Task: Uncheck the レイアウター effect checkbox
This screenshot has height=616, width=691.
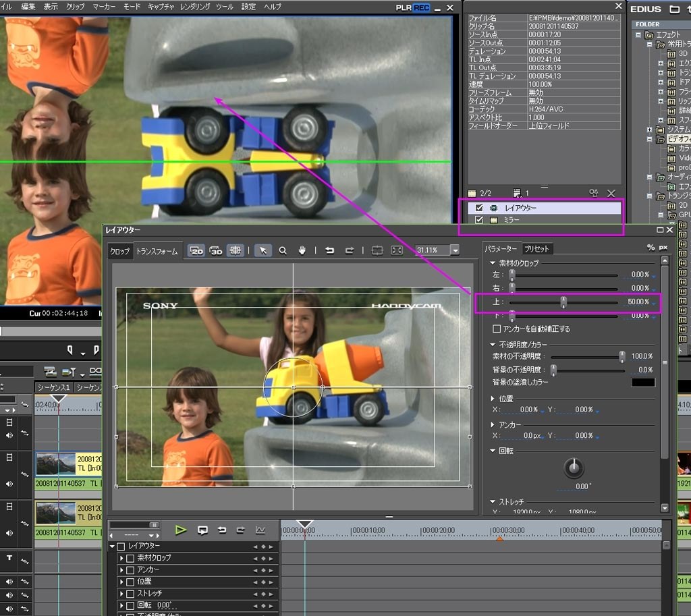Action: [x=479, y=208]
